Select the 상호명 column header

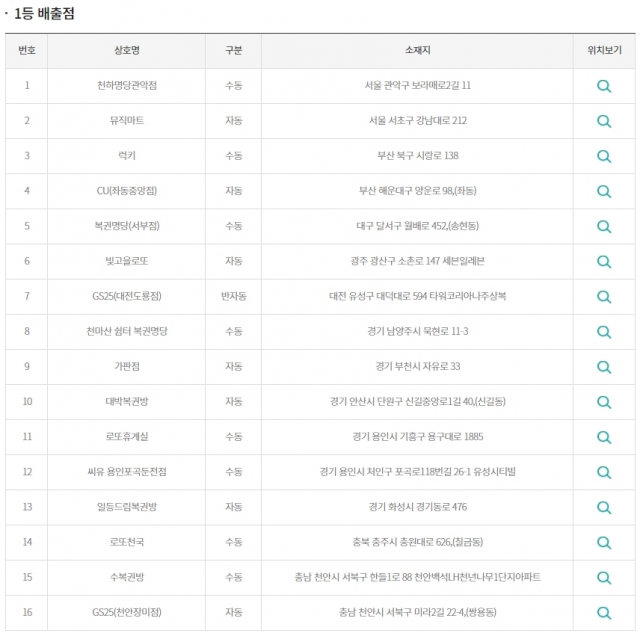[x=127, y=50]
